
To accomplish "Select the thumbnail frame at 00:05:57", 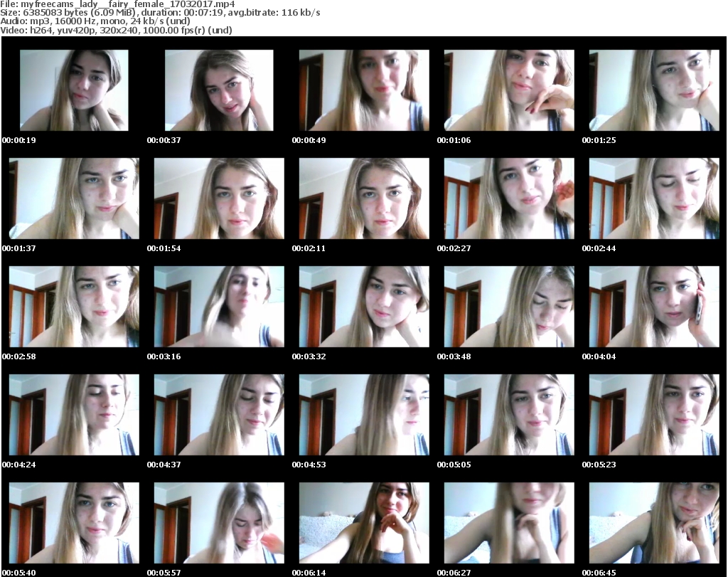I will (219, 523).
